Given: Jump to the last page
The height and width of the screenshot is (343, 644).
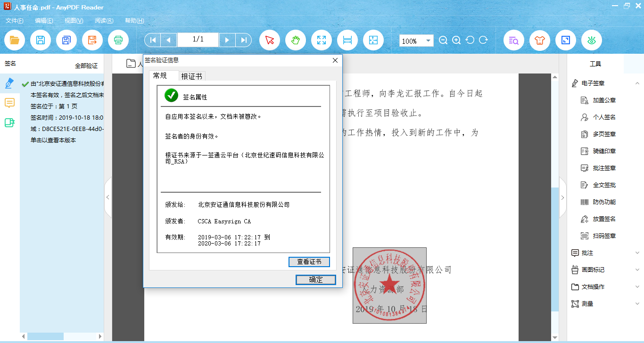Looking at the screenshot, I should tap(244, 40).
